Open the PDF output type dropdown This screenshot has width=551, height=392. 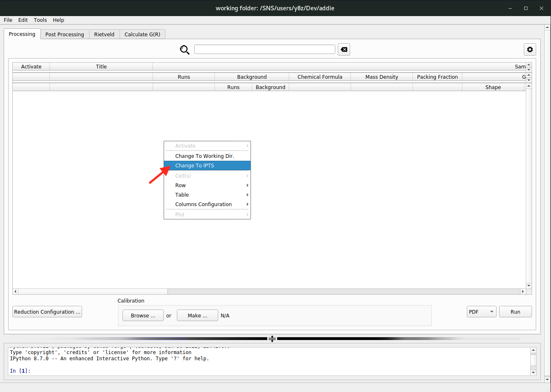point(481,312)
